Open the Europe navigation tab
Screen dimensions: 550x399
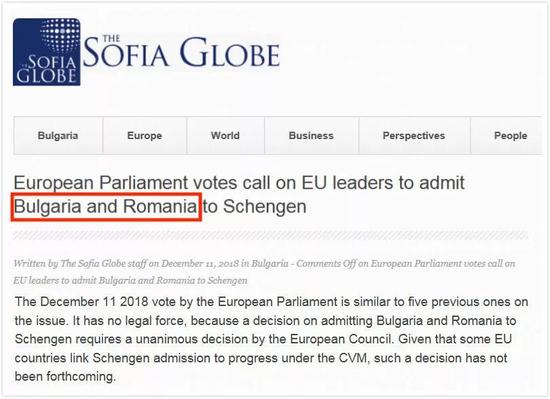[145, 136]
